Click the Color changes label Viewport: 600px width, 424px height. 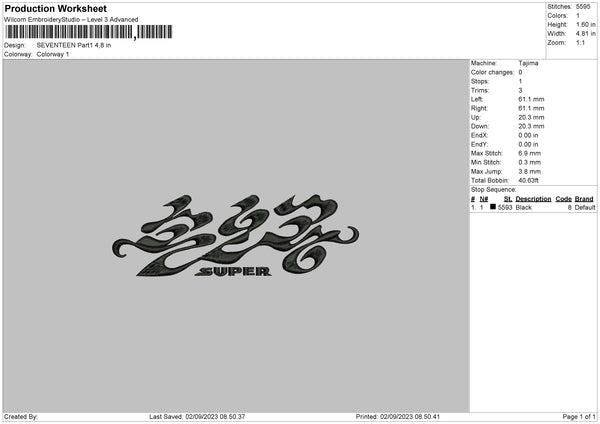[x=492, y=72]
